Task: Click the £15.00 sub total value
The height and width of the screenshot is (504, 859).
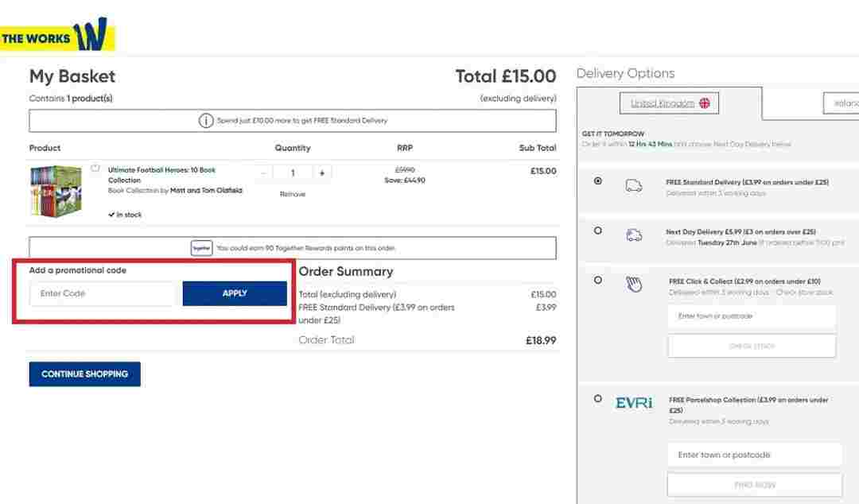Action: (x=543, y=171)
